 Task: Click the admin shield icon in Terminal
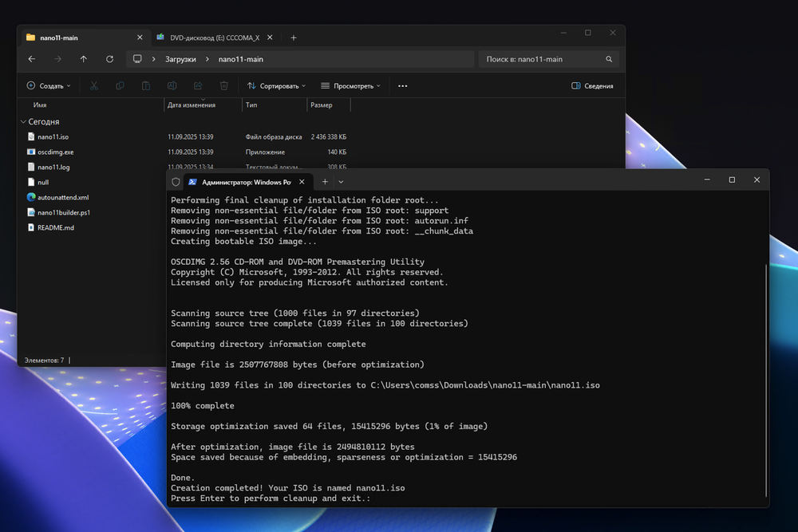click(176, 182)
